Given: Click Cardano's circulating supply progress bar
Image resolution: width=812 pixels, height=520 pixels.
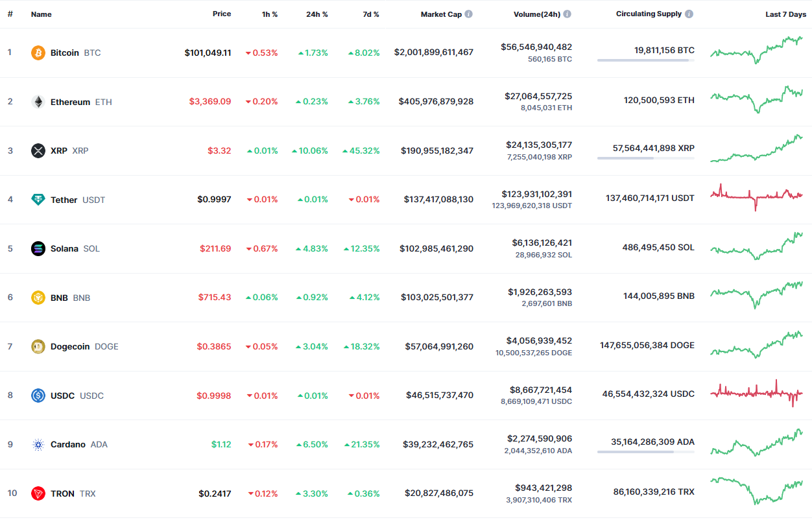Looking at the screenshot, I should (x=646, y=452).
